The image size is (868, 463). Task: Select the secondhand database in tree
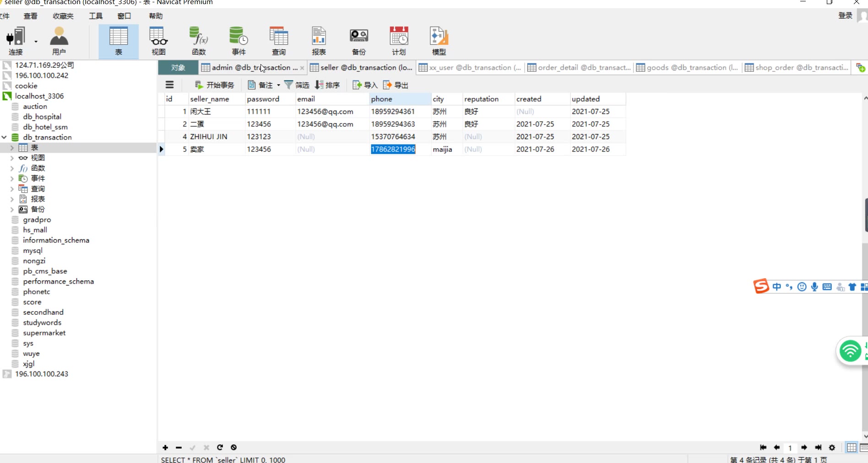(43, 312)
